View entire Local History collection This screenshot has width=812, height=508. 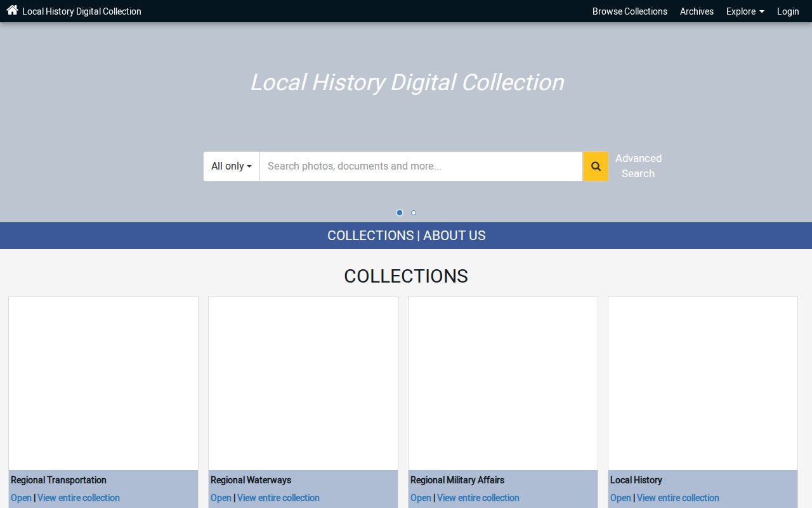(x=678, y=498)
